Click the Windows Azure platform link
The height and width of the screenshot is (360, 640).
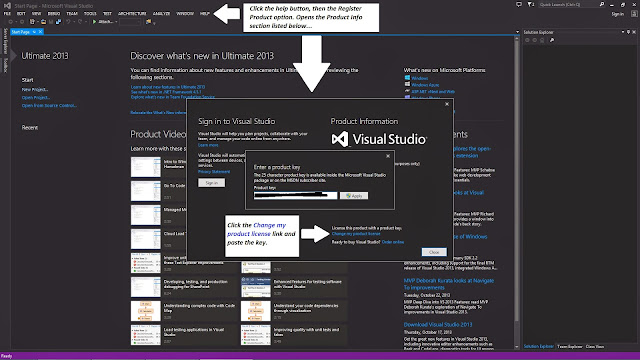point(425,85)
